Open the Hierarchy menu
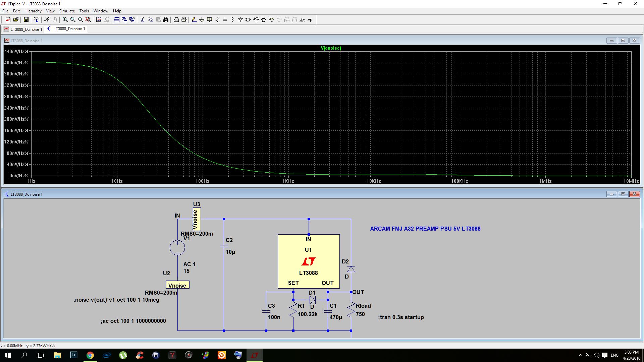The image size is (644, 362). tap(33, 11)
